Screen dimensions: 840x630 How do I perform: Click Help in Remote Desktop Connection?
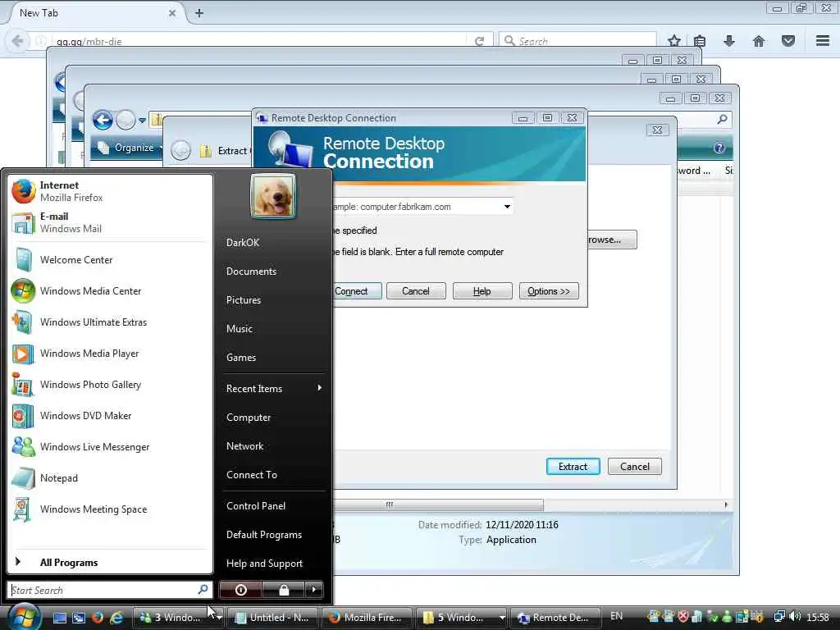[482, 291]
